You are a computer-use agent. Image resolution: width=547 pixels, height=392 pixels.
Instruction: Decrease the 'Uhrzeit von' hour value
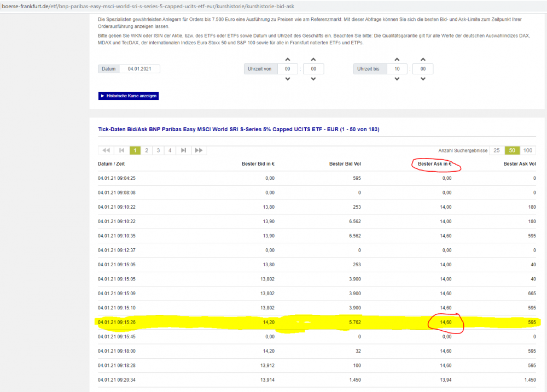tap(288, 79)
